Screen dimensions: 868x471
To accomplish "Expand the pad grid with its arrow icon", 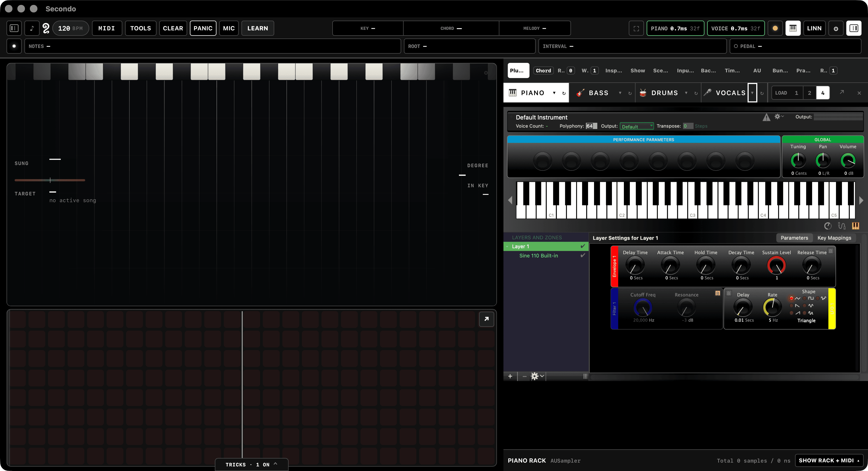I will [486, 319].
